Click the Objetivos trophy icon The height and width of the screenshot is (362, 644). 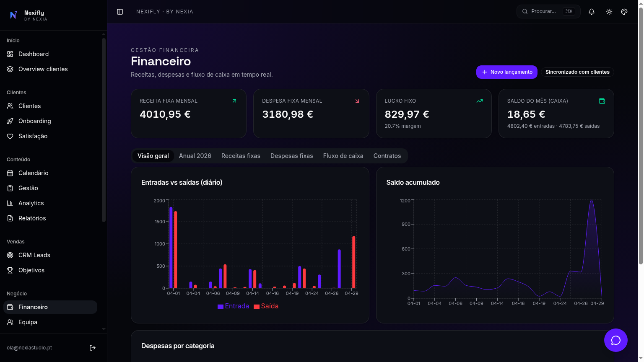[10, 270]
